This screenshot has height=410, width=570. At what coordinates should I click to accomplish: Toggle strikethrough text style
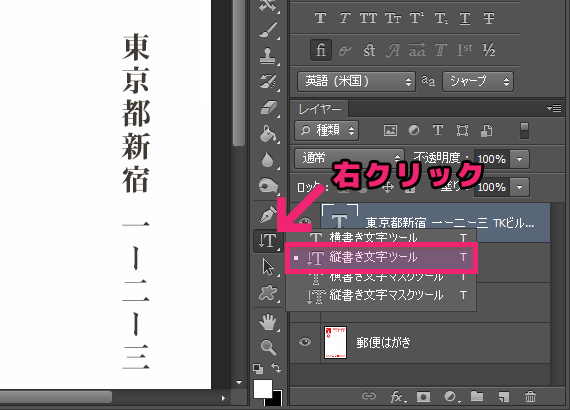tap(489, 18)
